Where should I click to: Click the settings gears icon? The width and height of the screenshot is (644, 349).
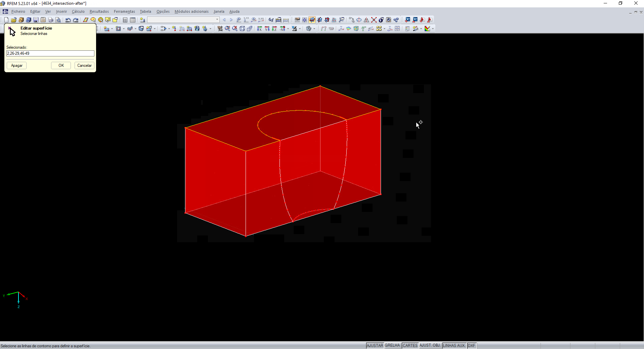(x=396, y=20)
